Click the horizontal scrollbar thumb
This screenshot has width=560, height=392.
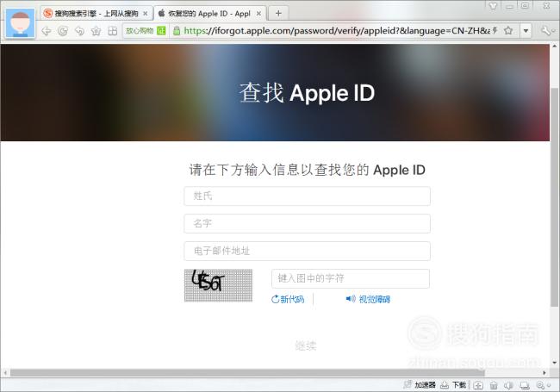(x=247, y=373)
